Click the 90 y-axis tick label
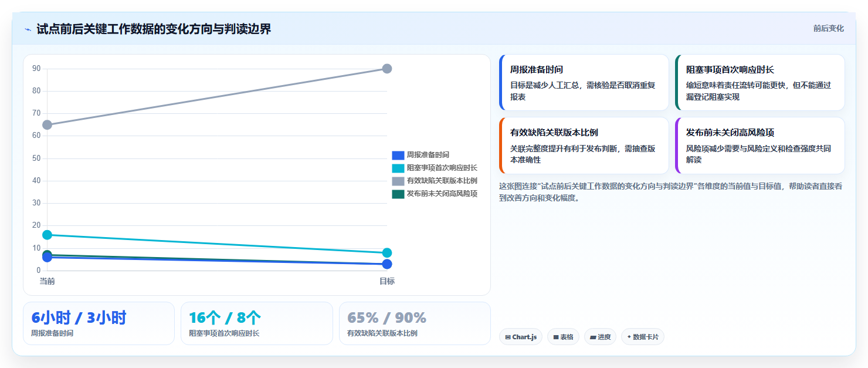The width and height of the screenshot is (868, 368). pyautogui.click(x=36, y=69)
